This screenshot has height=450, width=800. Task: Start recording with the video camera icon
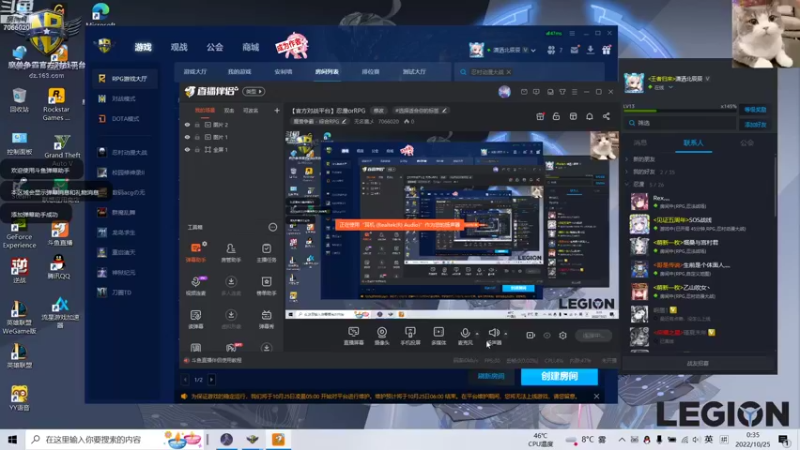tap(531, 335)
